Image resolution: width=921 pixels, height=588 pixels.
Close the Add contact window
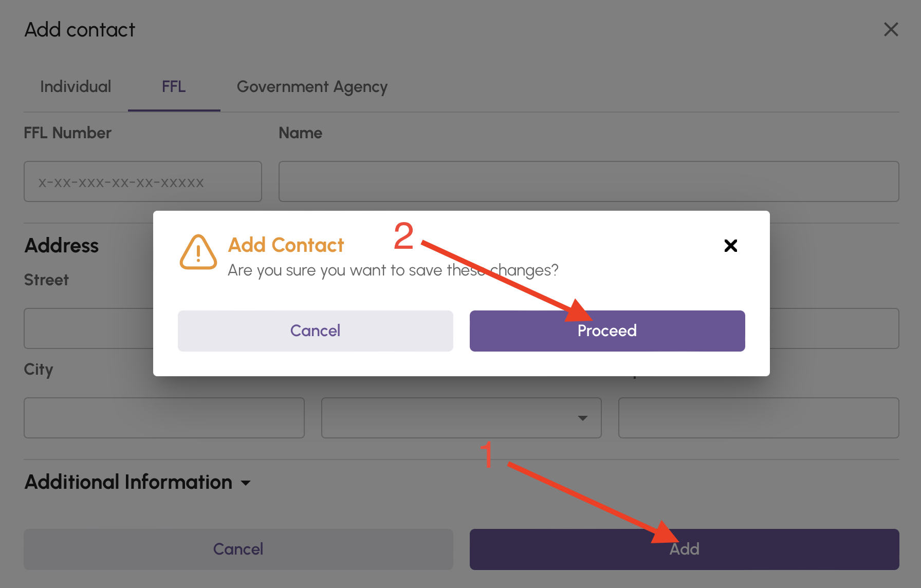click(891, 29)
